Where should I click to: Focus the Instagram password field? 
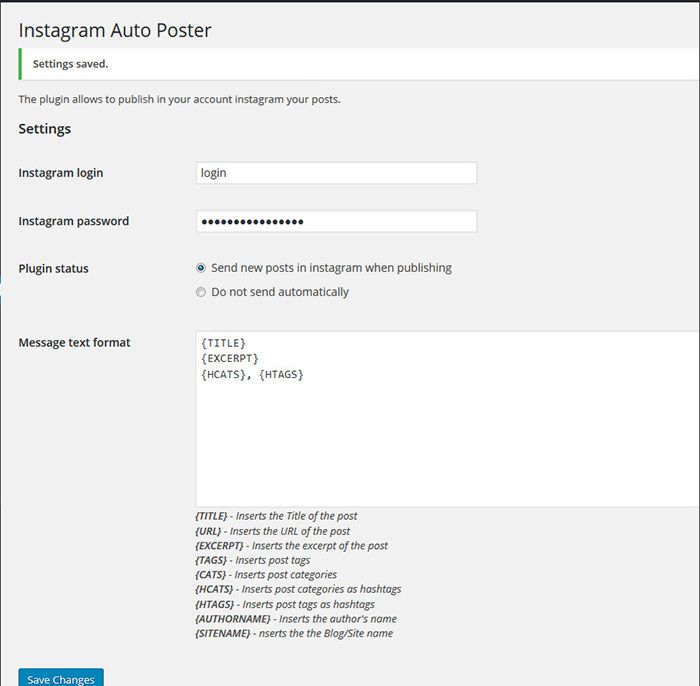click(336, 221)
